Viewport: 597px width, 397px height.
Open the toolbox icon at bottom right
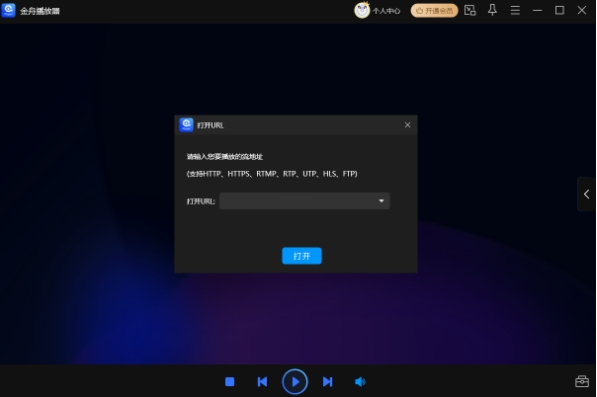pos(582,381)
